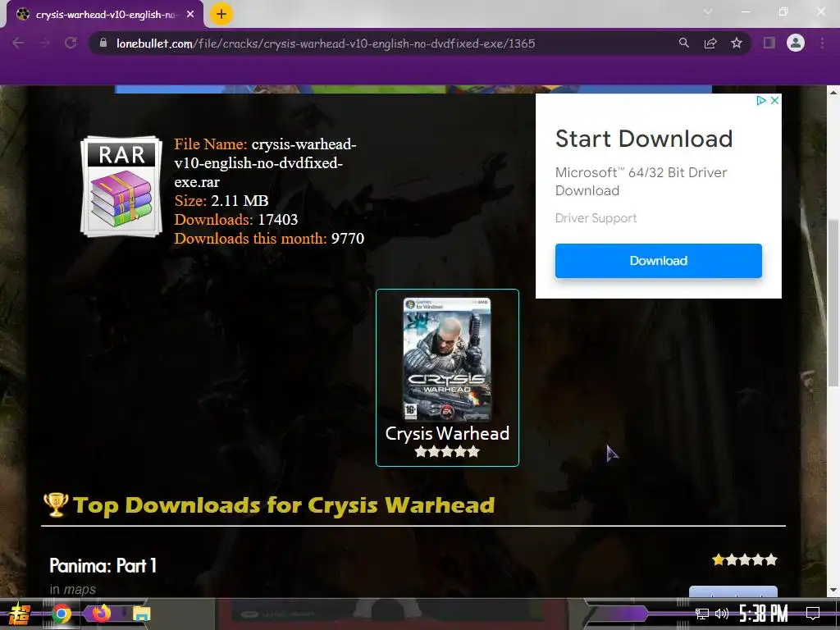Click the trophy icon beside Top Downloads

pyautogui.click(x=56, y=504)
